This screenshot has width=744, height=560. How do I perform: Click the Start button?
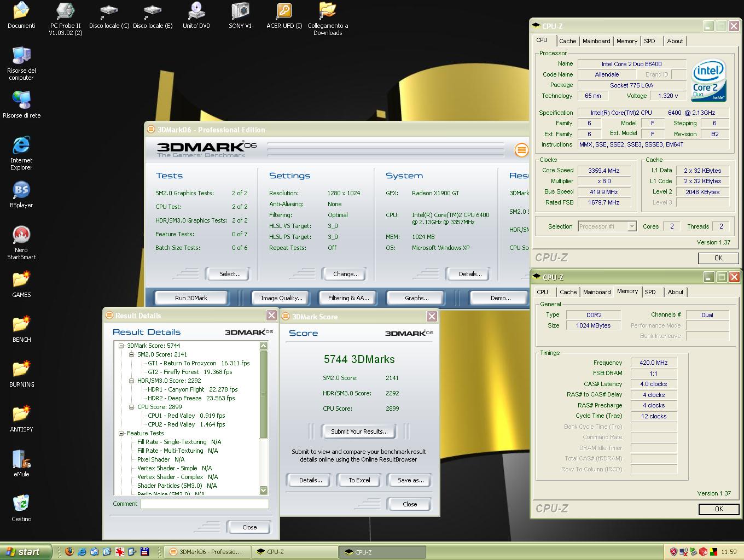pos(26,552)
